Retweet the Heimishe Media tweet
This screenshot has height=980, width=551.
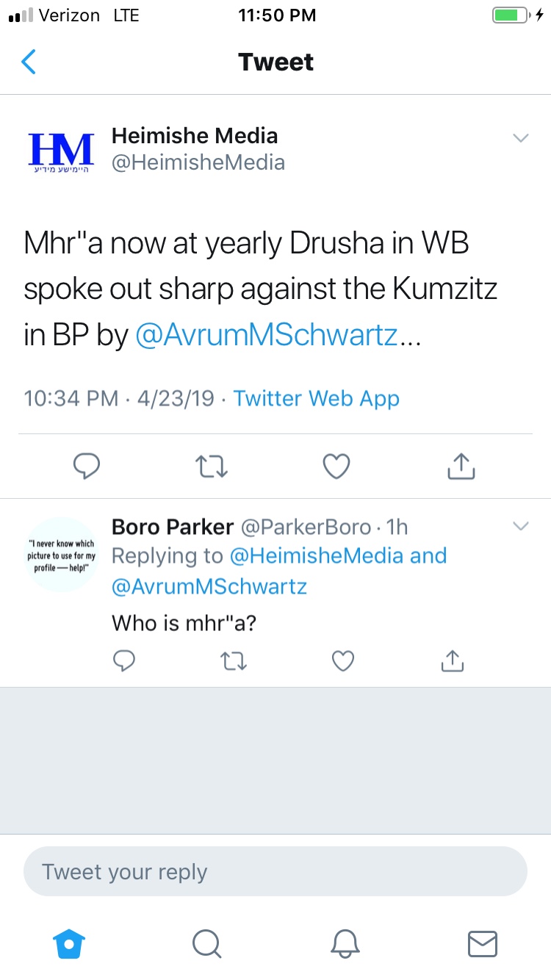coord(212,466)
